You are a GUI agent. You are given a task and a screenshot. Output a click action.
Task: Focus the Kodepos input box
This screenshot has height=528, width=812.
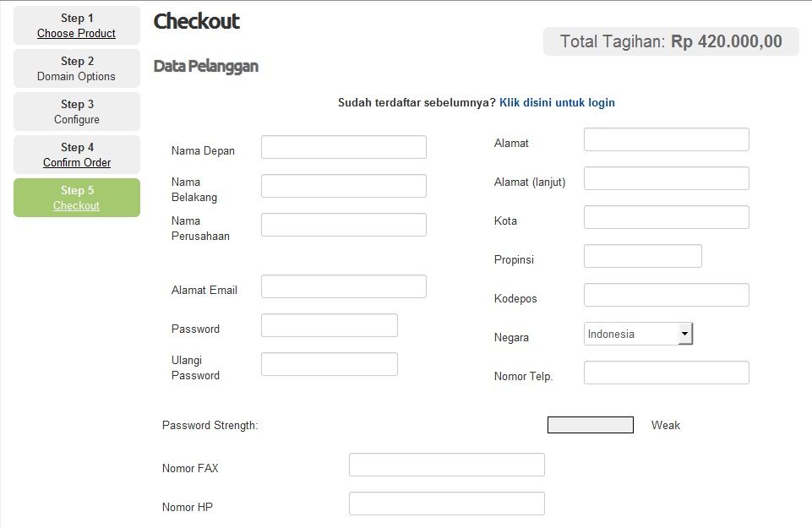point(667,295)
